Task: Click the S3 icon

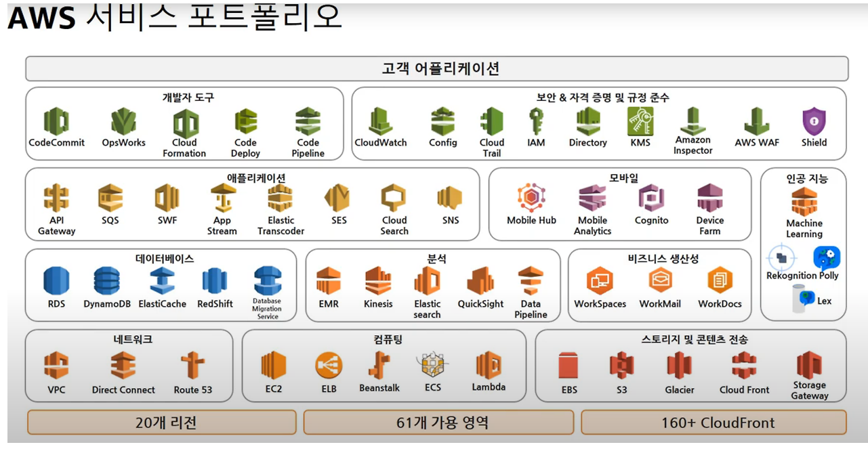Action: pyautogui.click(x=621, y=366)
